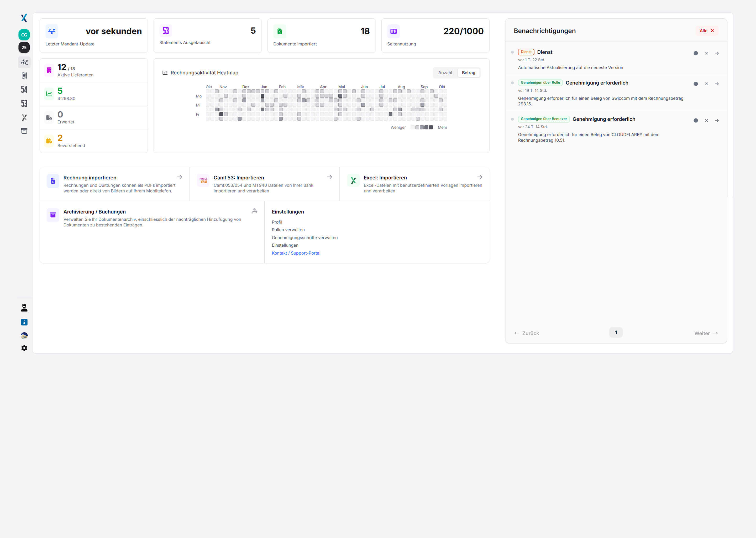
Task: Select Genehmigungsschritte verwalten settings entry
Action: point(304,237)
